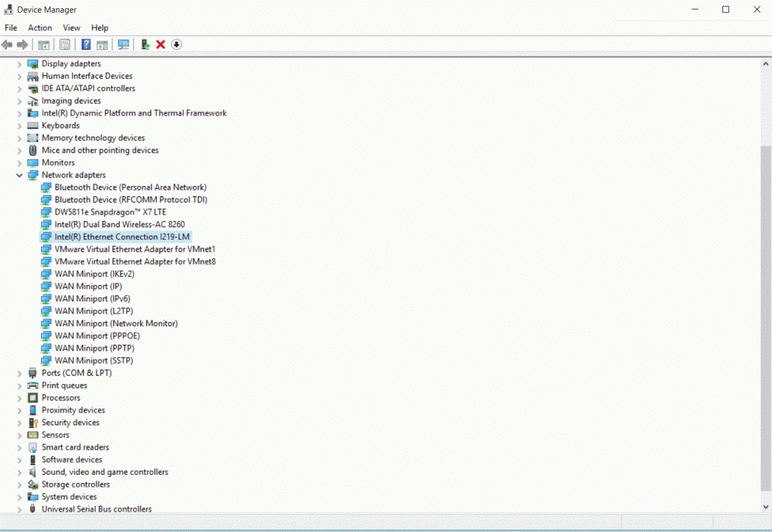Click the Show/Hide Action Pane icon

pos(102,44)
